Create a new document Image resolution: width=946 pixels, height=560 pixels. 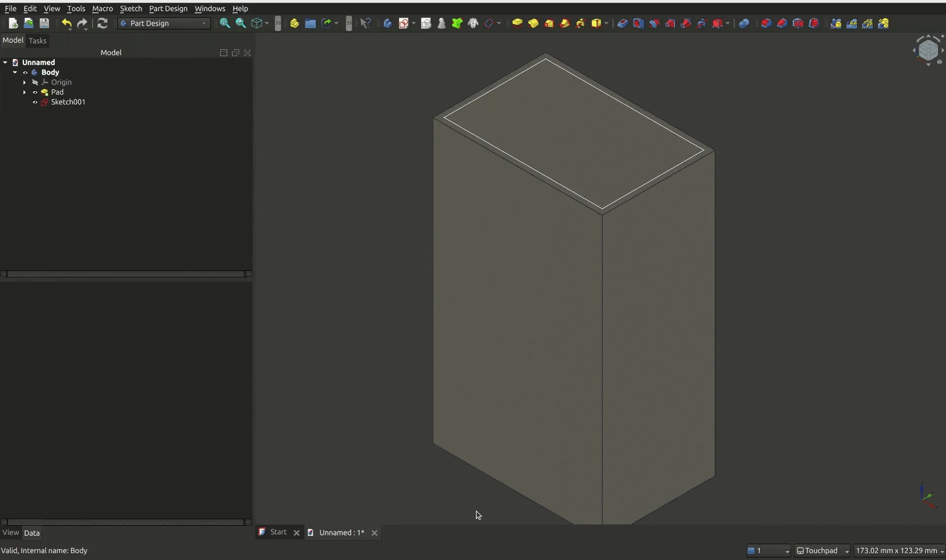[13, 23]
